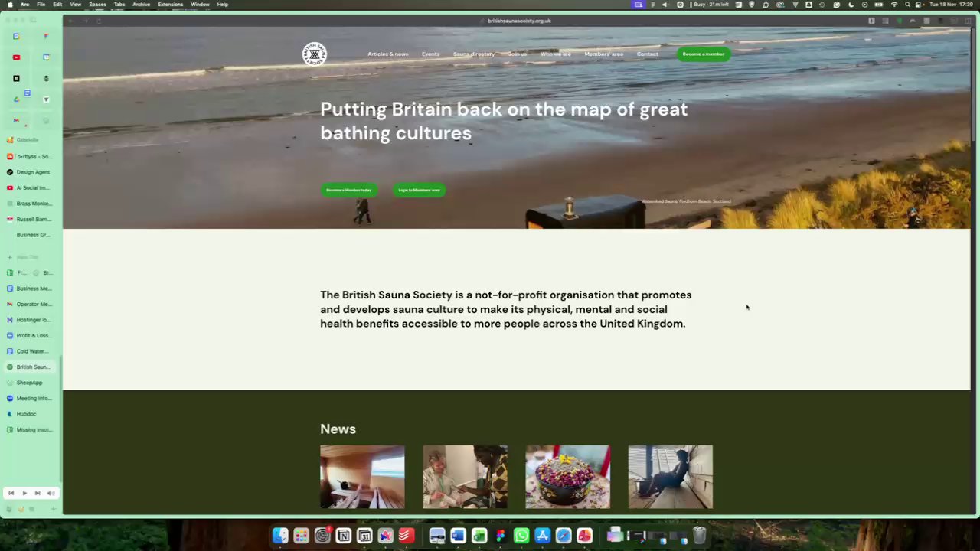
Task: Skip to next track in sidebar media controls
Action: coord(37,494)
